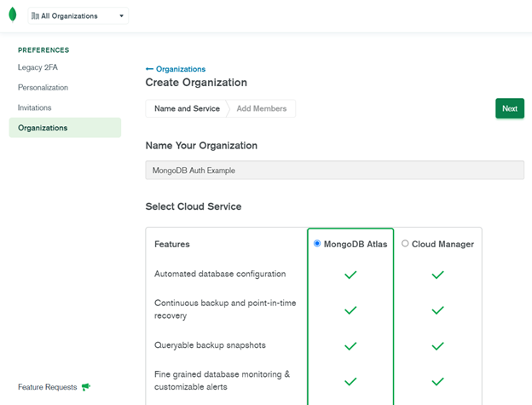This screenshot has height=405, width=532.
Task: Select Organizations in the Preferences sidebar
Action: [x=43, y=128]
